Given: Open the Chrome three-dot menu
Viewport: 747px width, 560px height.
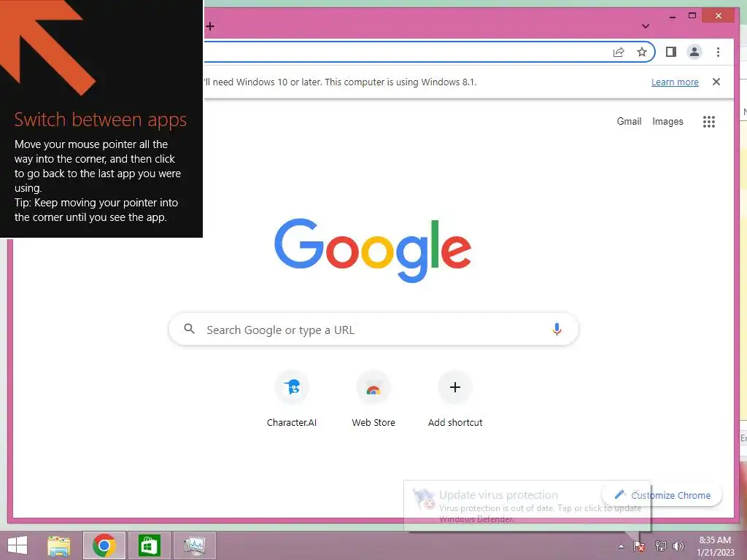Looking at the screenshot, I should (x=718, y=52).
